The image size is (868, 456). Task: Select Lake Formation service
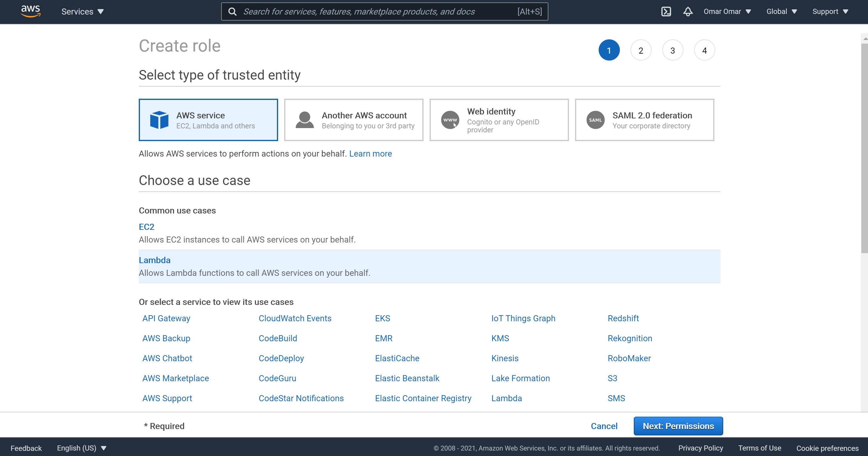[x=520, y=378]
